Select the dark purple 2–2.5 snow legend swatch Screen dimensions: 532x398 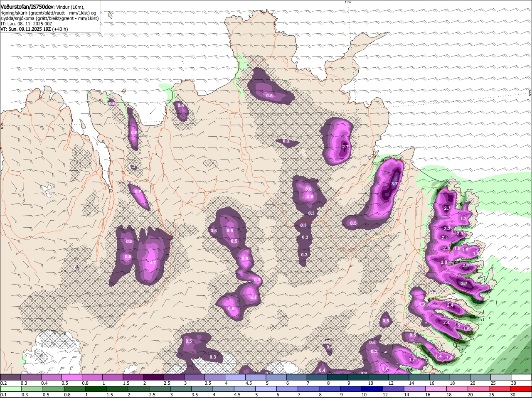pyautogui.click(x=153, y=377)
